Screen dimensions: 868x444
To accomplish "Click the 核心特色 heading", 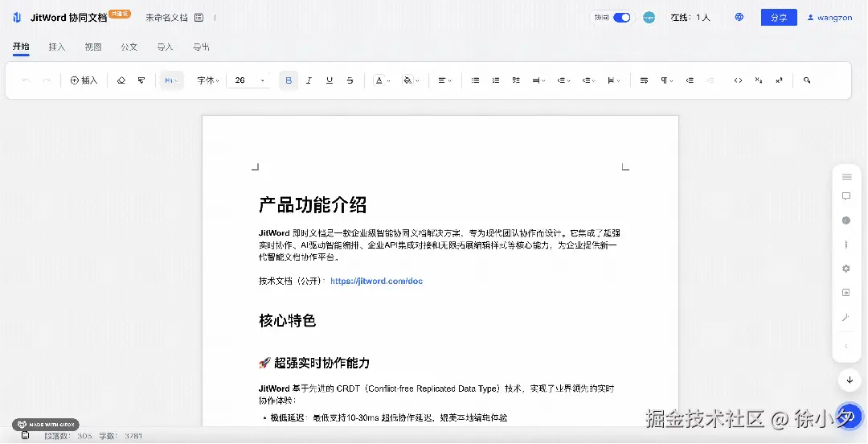I will (287, 320).
